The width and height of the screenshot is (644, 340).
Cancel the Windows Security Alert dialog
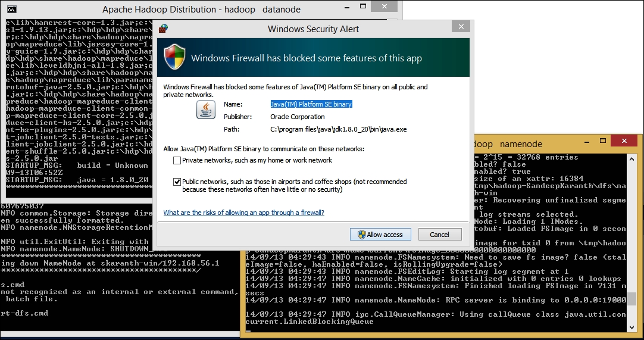(440, 235)
